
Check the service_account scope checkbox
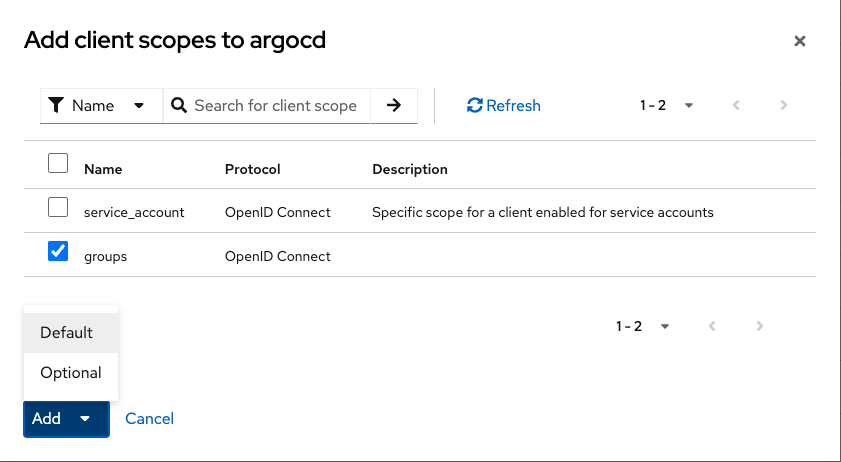click(58, 207)
